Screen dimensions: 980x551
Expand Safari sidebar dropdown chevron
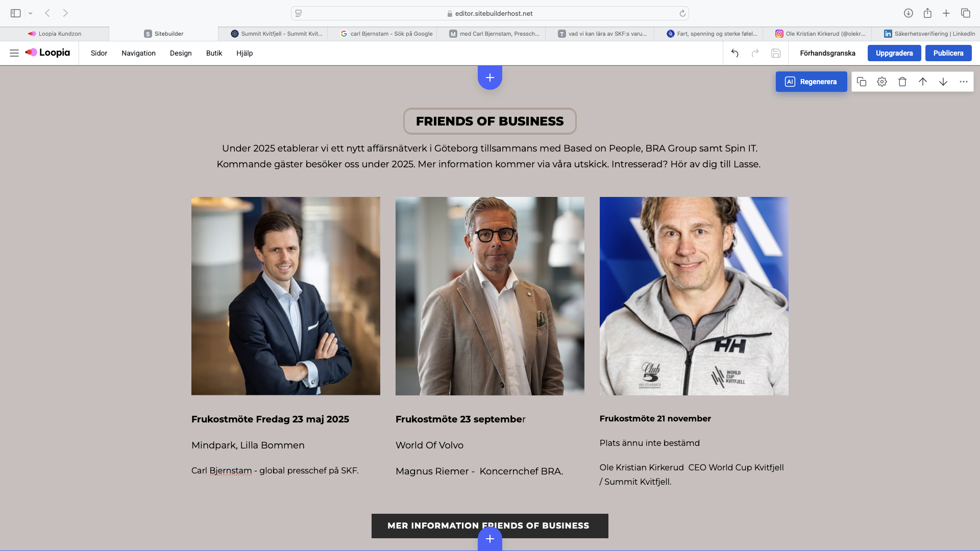tap(31, 13)
